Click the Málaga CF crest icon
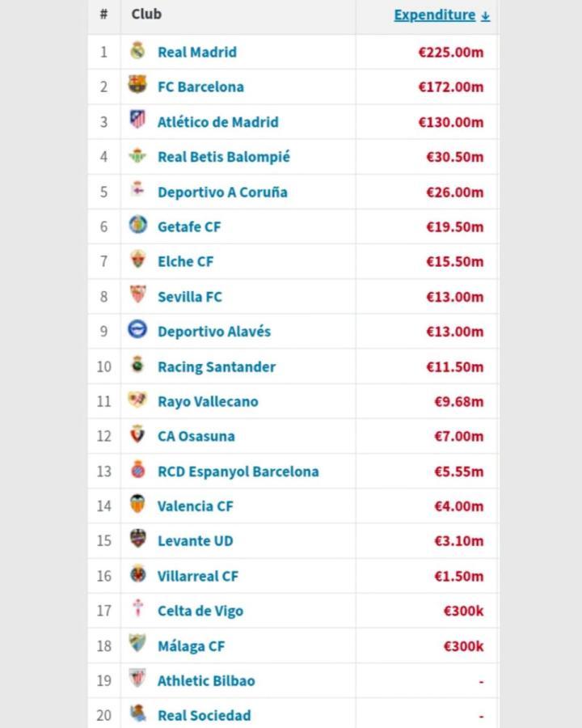The width and height of the screenshot is (582, 728). 137,643
